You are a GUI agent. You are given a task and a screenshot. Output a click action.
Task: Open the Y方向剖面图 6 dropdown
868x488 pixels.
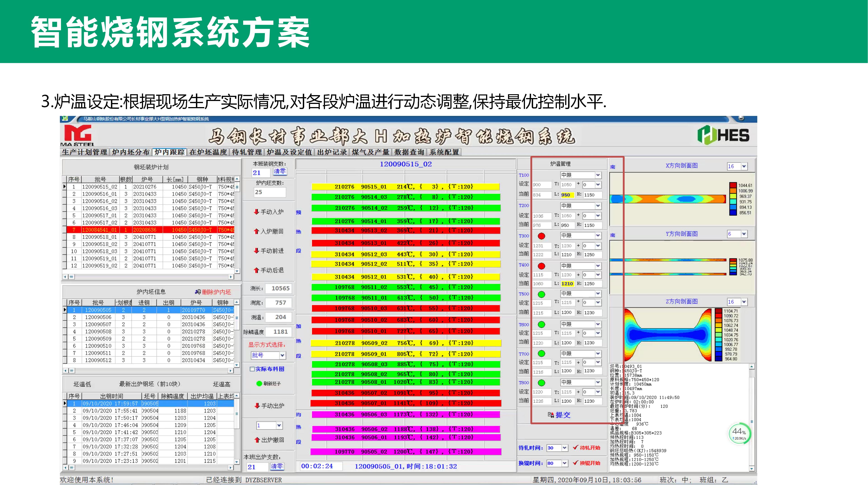(x=744, y=234)
